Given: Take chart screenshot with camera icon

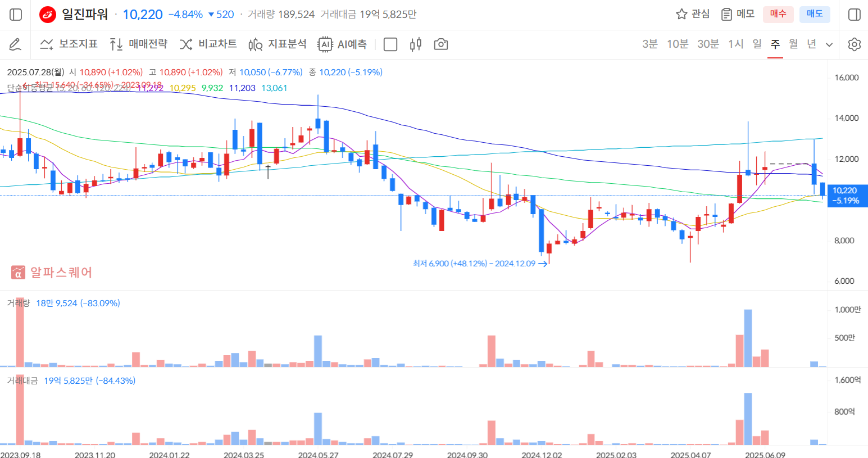Looking at the screenshot, I should click(441, 44).
